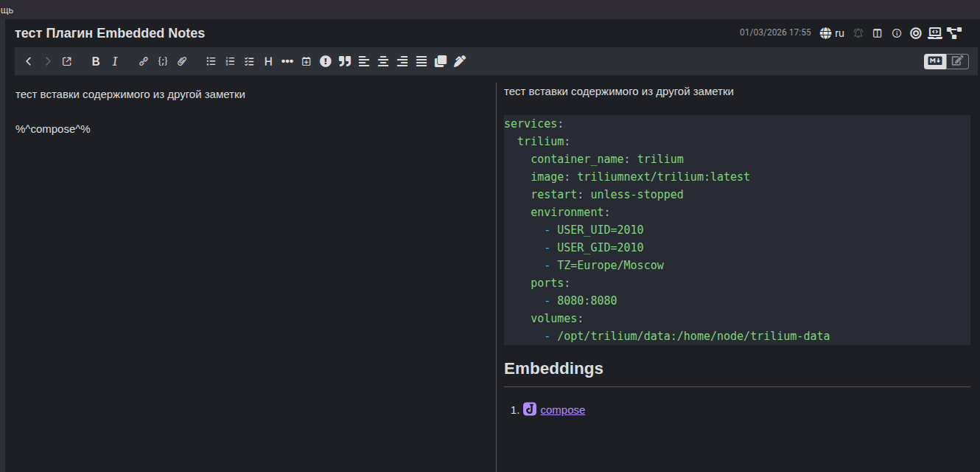Open the ru language selector
The image size is (980, 472).
(x=832, y=33)
